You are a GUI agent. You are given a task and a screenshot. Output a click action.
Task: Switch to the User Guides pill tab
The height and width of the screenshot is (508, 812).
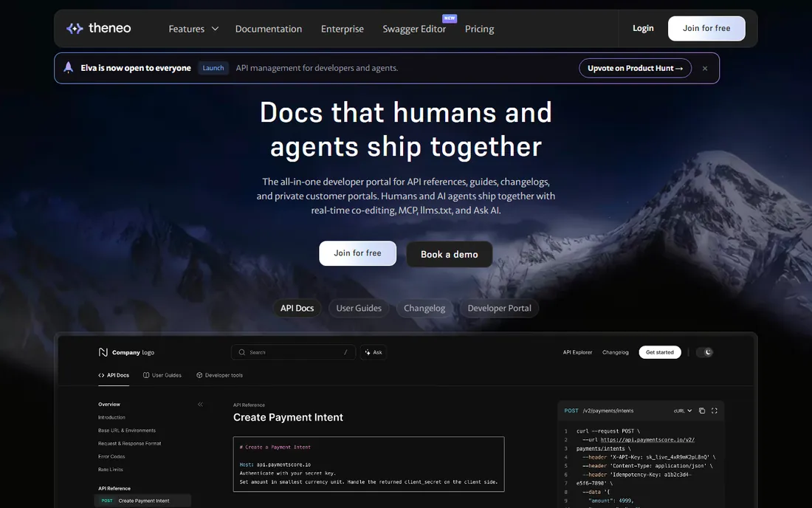point(359,308)
